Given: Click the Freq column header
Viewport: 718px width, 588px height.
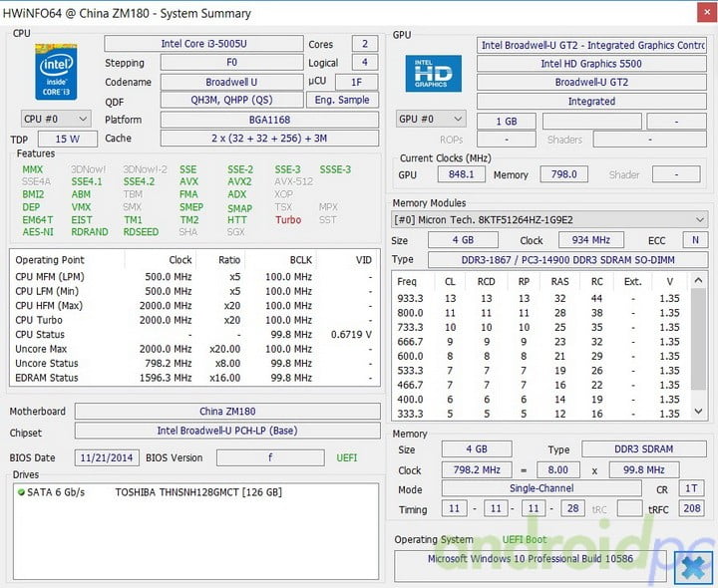Looking at the screenshot, I should coord(414,281).
